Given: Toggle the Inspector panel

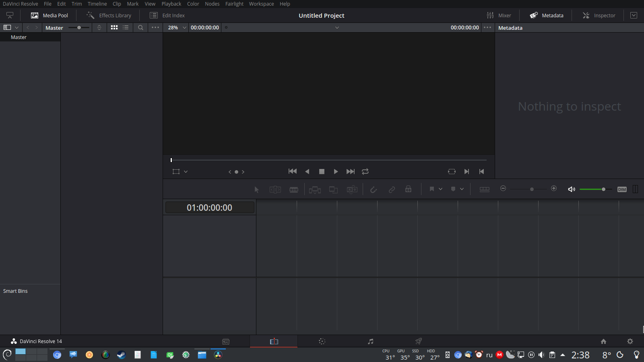Looking at the screenshot, I should click(x=599, y=15).
